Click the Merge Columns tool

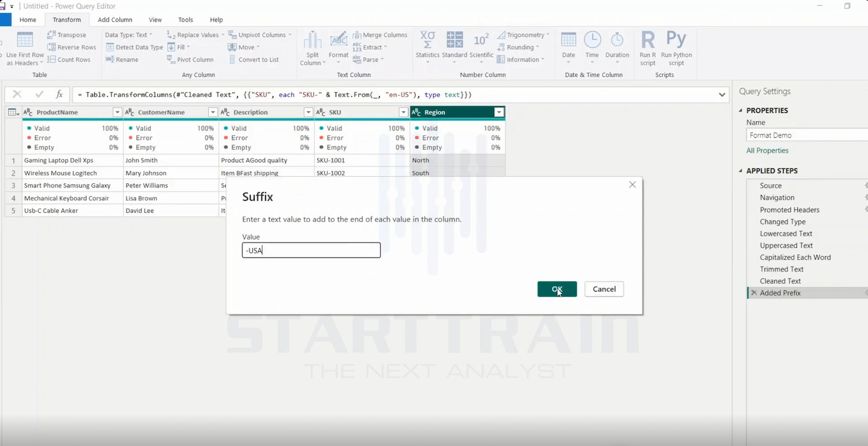pyautogui.click(x=380, y=35)
